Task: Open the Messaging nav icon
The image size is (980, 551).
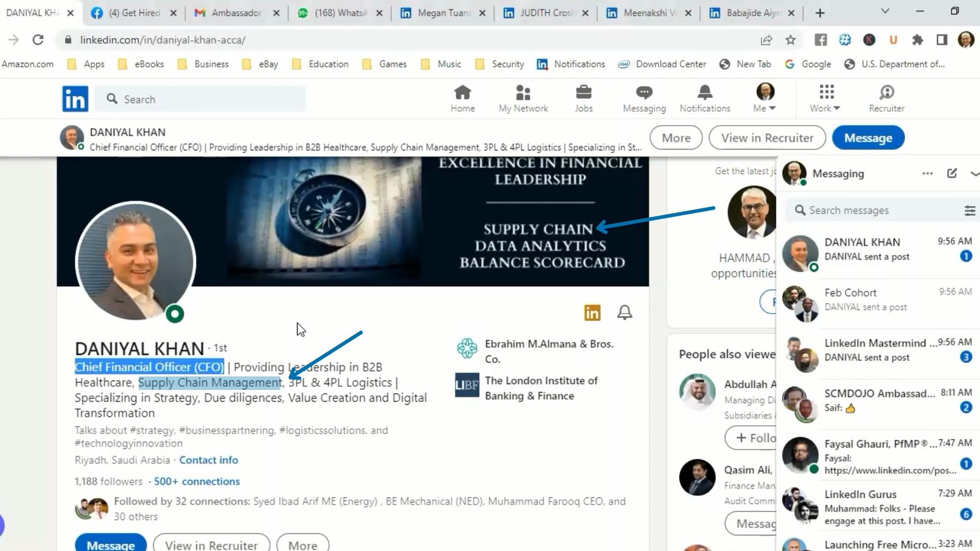Action: point(644,99)
